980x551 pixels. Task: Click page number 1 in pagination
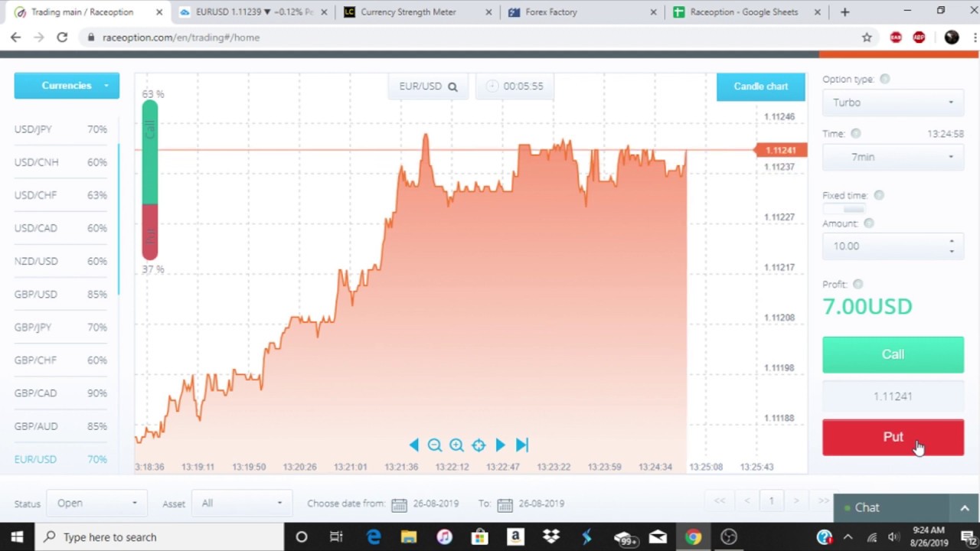pos(771,500)
